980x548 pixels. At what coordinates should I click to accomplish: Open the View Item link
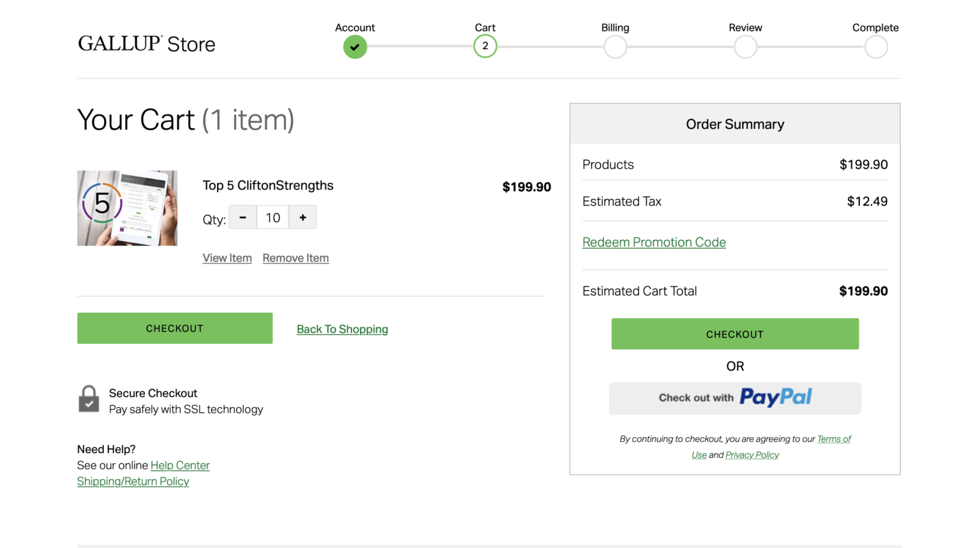227,258
